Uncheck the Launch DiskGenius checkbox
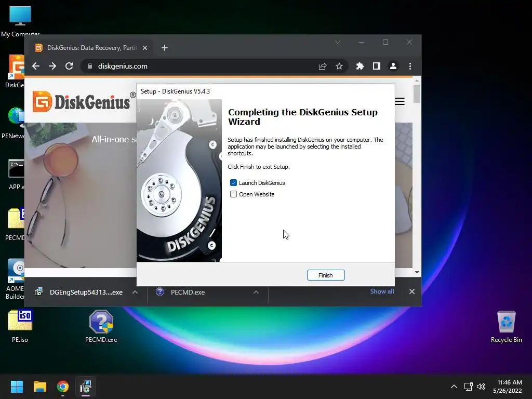 pyautogui.click(x=233, y=183)
